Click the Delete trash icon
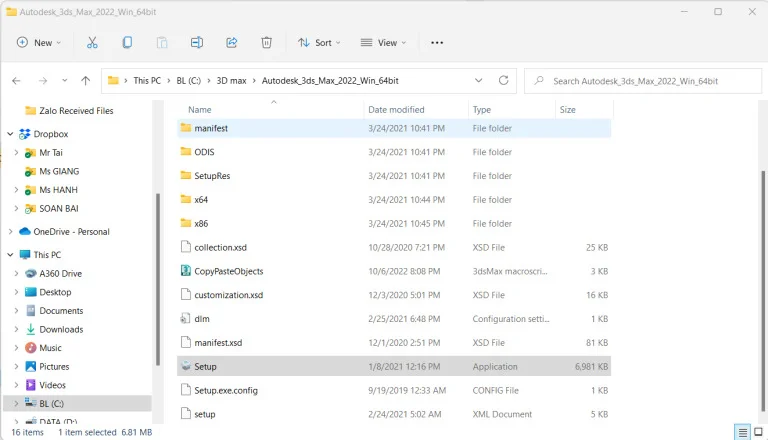 [266, 43]
